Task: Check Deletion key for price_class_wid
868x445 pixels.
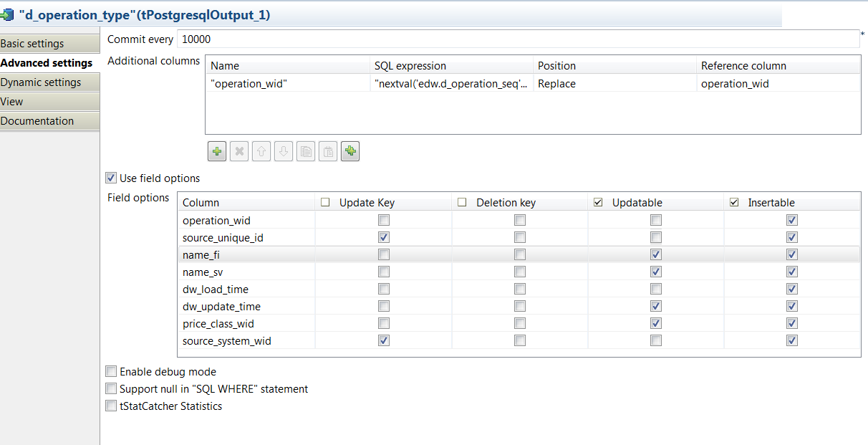Action: (x=520, y=323)
